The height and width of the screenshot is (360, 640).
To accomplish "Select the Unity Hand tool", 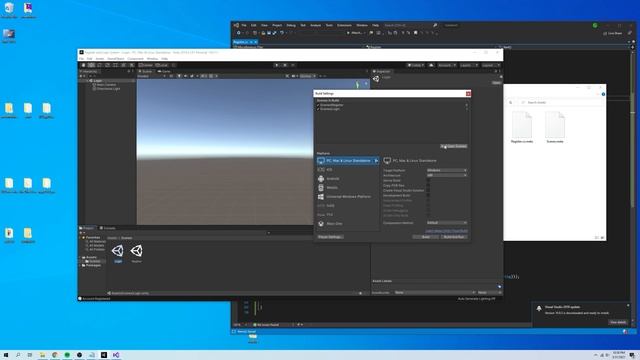I will point(83,65).
